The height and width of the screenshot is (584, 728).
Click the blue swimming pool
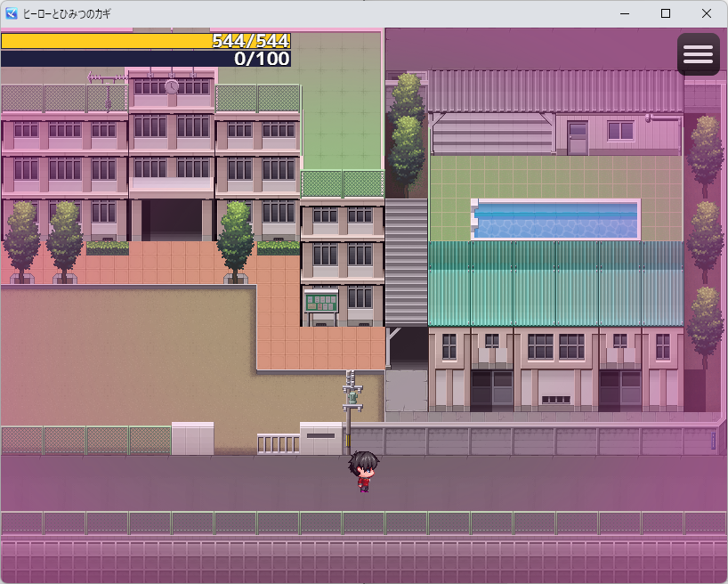pos(555,220)
